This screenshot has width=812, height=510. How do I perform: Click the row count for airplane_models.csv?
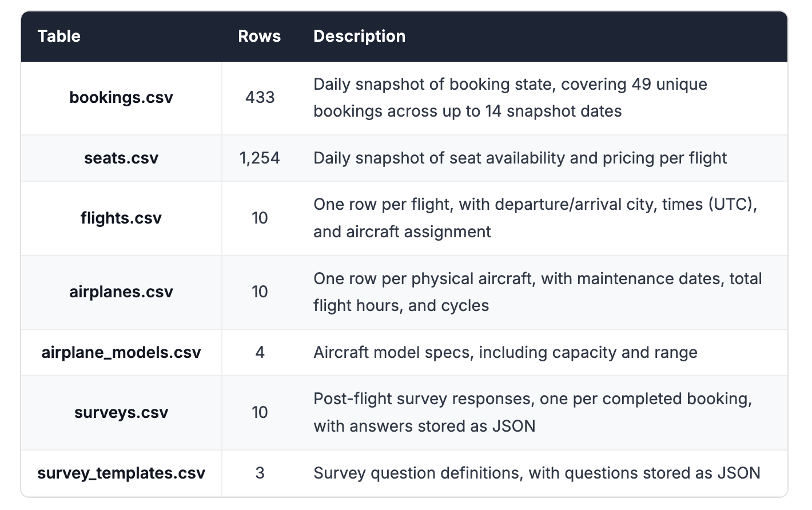coord(260,352)
